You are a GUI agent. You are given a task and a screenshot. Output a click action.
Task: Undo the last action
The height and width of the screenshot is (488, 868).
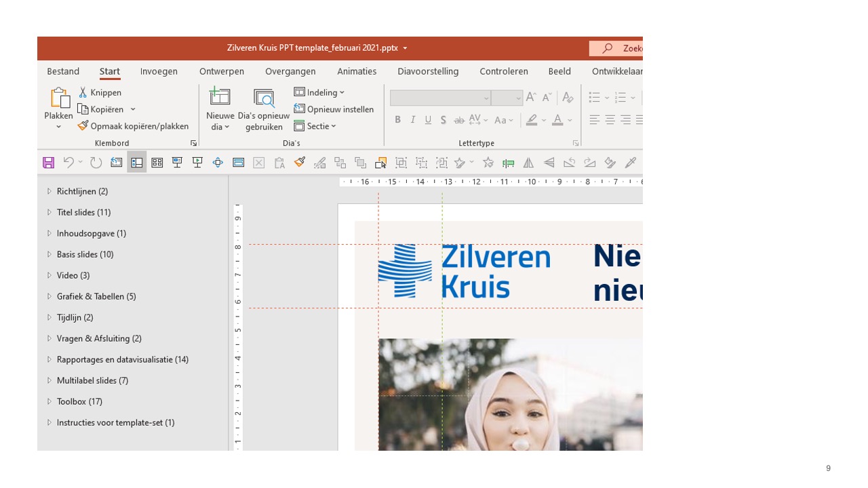(68, 163)
